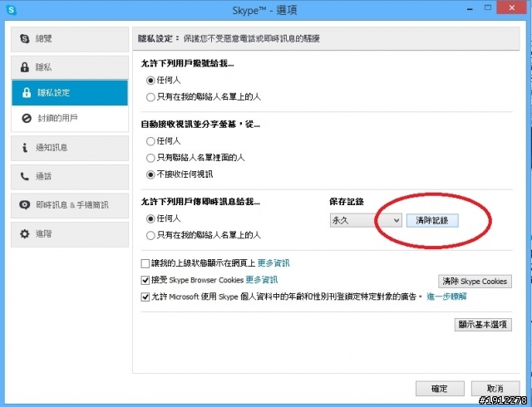Select 只有聯絡人名單裡面的人 for video
This screenshot has height=407, width=532.
point(150,158)
